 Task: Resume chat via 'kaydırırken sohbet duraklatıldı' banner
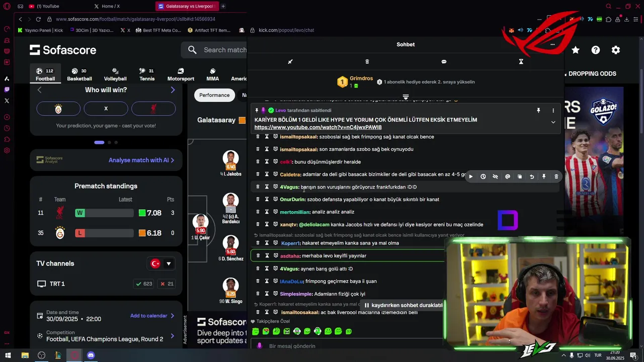403,305
